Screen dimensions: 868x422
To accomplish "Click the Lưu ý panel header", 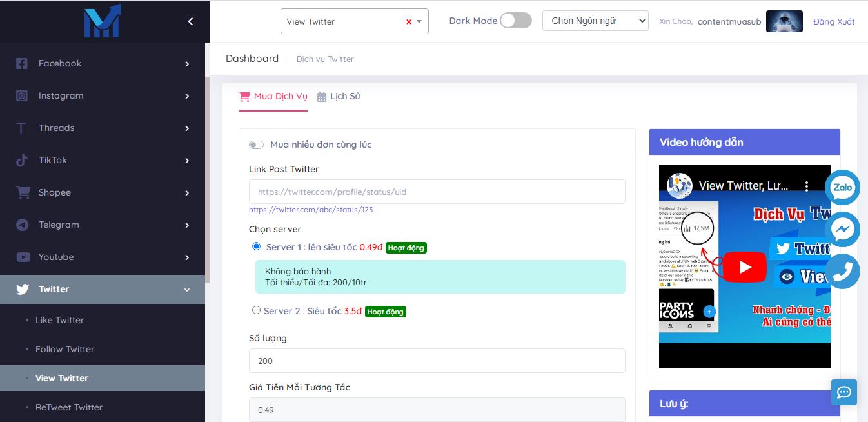I will [745, 404].
